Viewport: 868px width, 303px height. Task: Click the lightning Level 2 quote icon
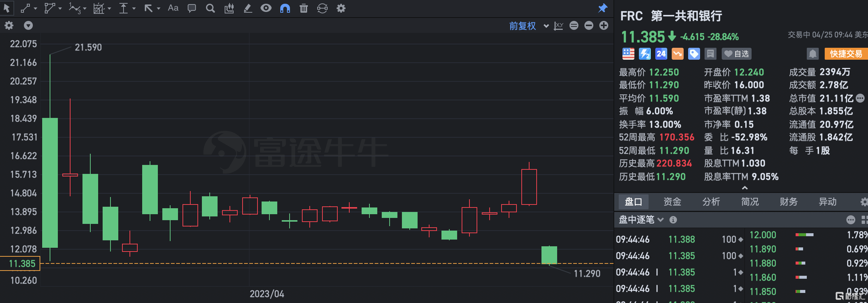click(645, 54)
